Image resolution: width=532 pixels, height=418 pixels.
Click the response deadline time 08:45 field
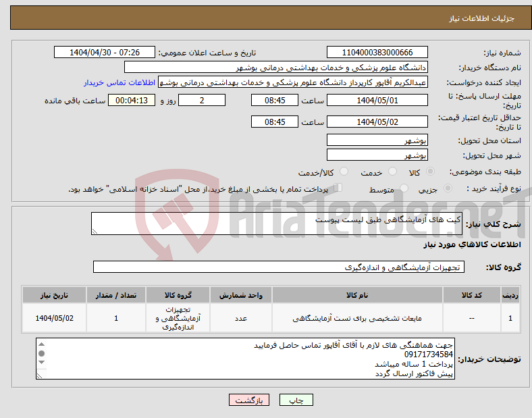tap(275, 100)
